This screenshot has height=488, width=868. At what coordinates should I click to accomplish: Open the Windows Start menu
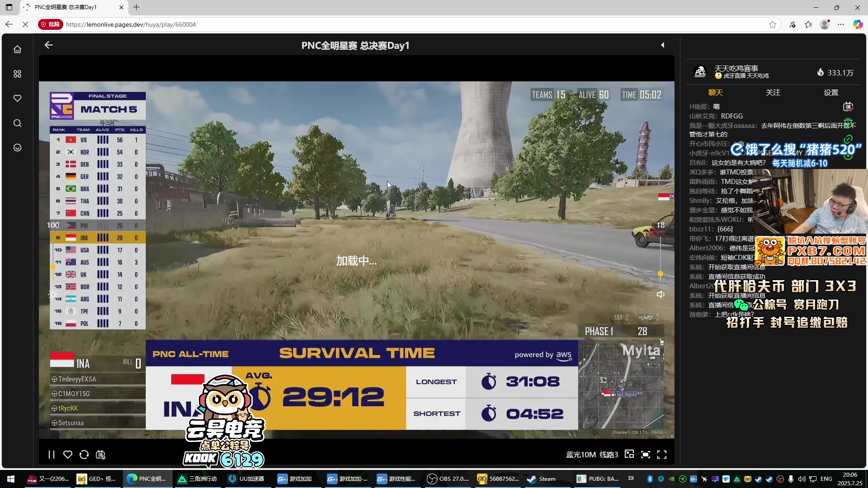pyautogui.click(x=11, y=479)
